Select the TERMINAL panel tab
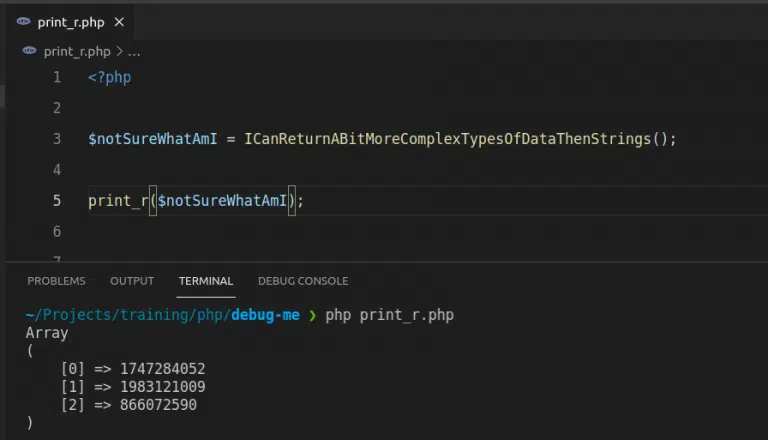The image size is (768, 440). 205,281
